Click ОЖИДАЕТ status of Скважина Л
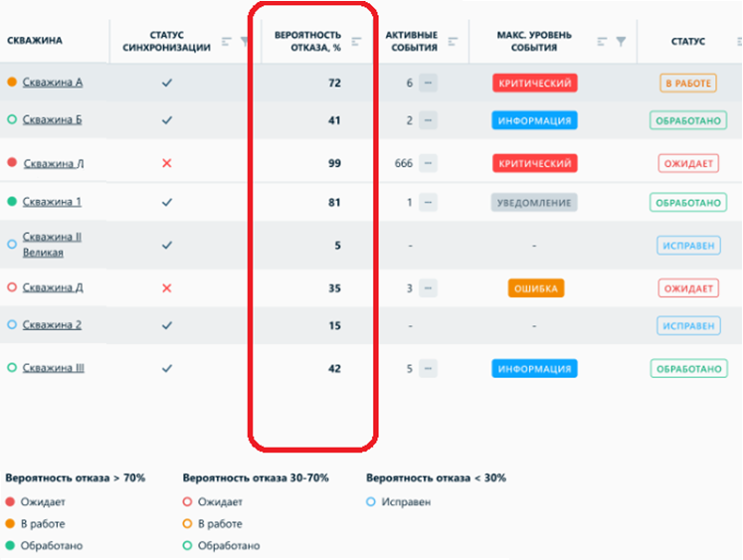Image resolution: width=743 pixels, height=560 pixels. tap(688, 163)
